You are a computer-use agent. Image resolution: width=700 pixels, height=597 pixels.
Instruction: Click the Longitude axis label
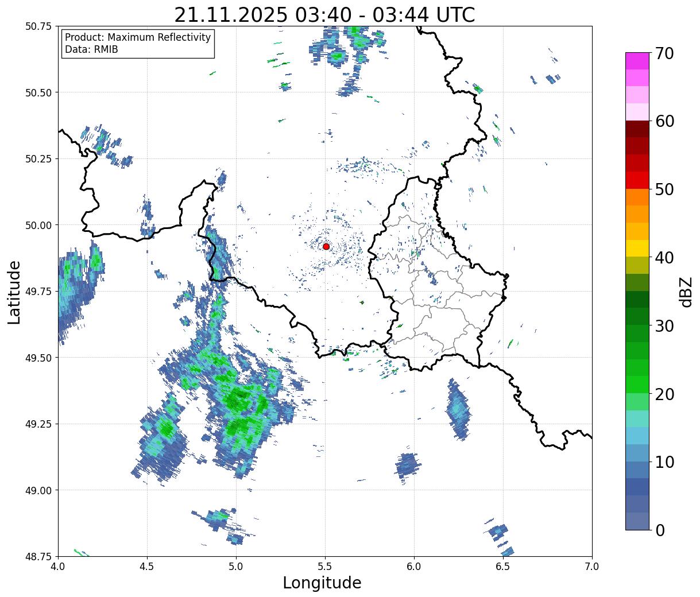pyautogui.click(x=322, y=583)
